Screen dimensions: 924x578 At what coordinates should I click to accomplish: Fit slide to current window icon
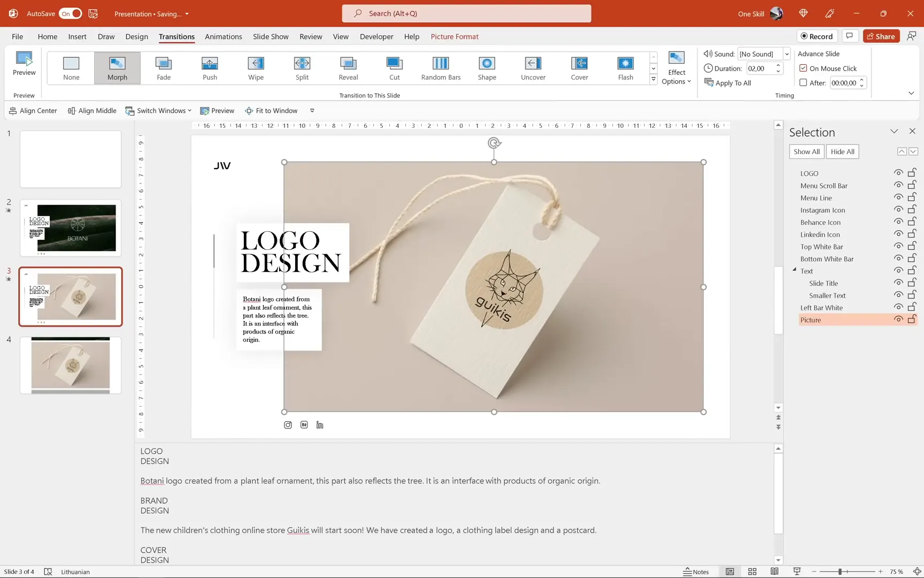click(x=917, y=572)
